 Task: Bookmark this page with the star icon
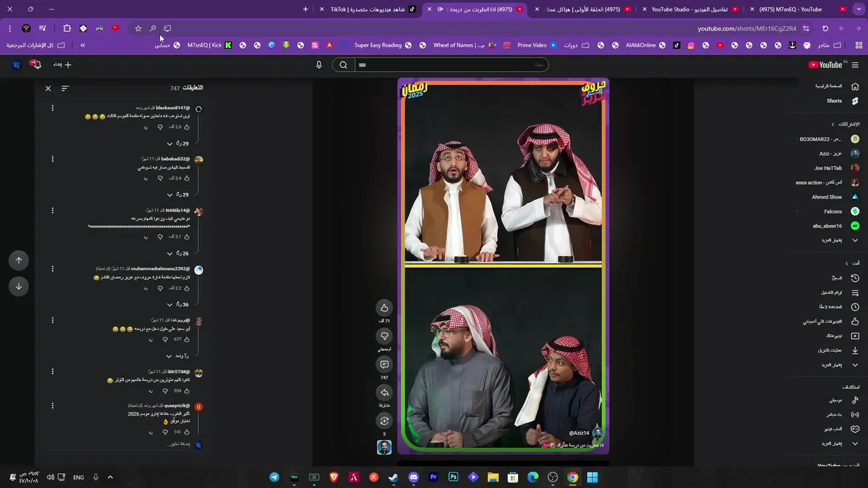pyautogui.click(x=138, y=28)
